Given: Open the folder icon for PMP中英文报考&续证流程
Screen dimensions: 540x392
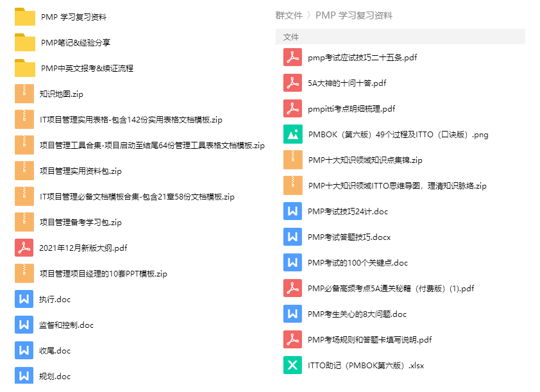Looking at the screenshot, I should tap(25, 68).
